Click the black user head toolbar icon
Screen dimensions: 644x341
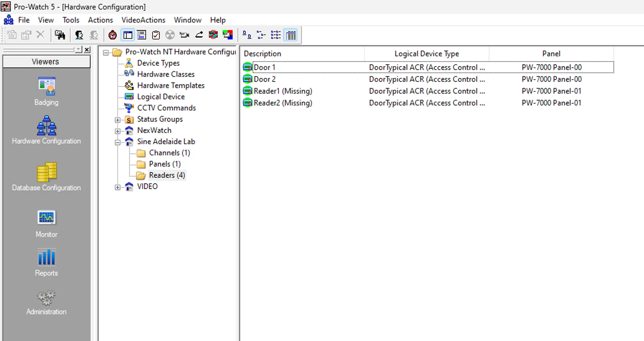[x=79, y=35]
